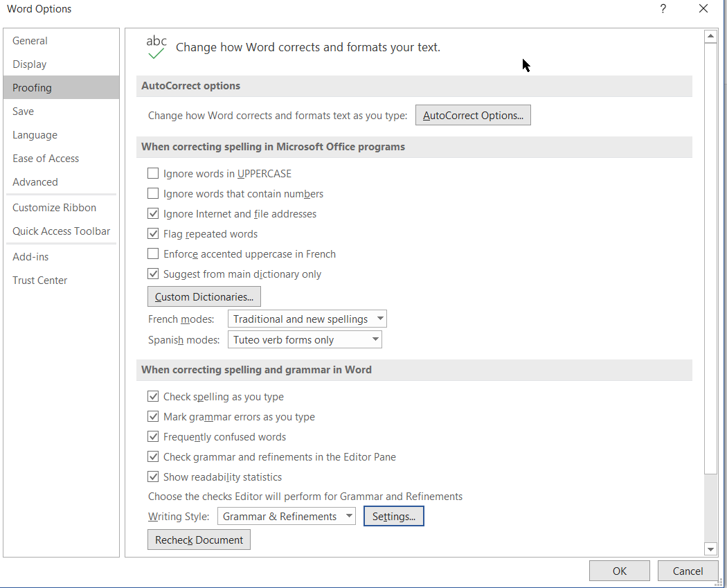Uncheck Flag repeated words
This screenshot has width=727, height=588.
coord(153,233)
